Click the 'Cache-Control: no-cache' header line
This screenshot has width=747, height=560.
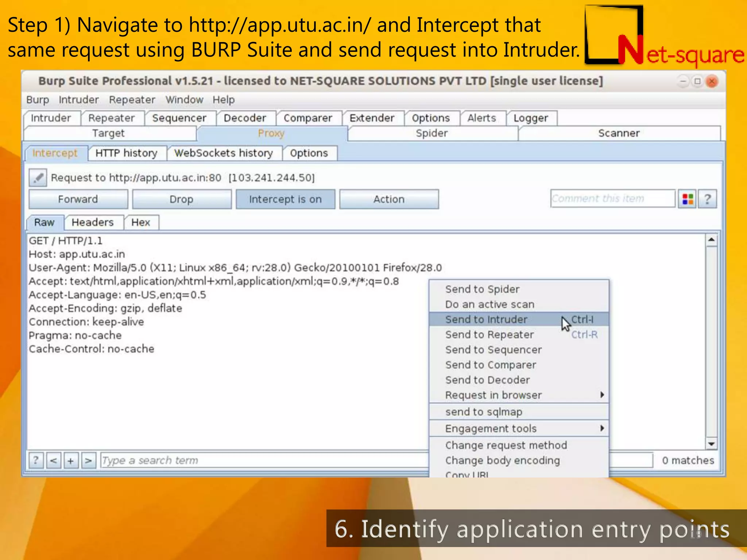pyautogui.click(x=92, y=349)
